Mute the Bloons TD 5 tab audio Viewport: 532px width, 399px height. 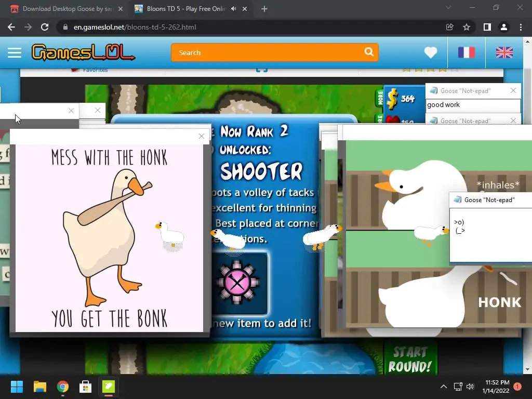coord(233,9)
